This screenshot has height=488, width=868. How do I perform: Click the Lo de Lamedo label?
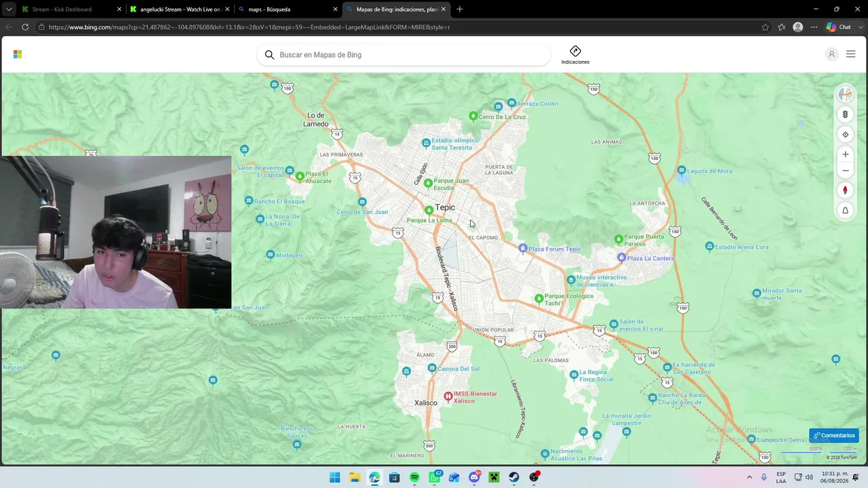(316, 120)
